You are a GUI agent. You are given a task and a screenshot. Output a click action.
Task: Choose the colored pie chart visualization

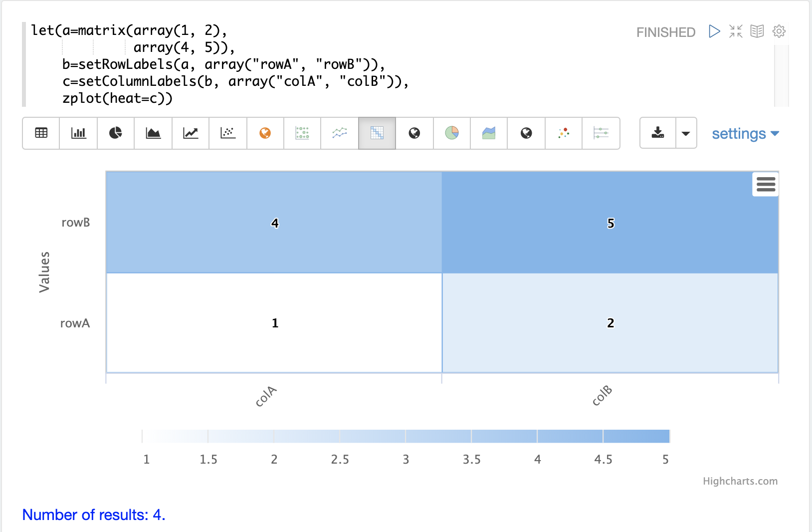click(x=452, y=133)
